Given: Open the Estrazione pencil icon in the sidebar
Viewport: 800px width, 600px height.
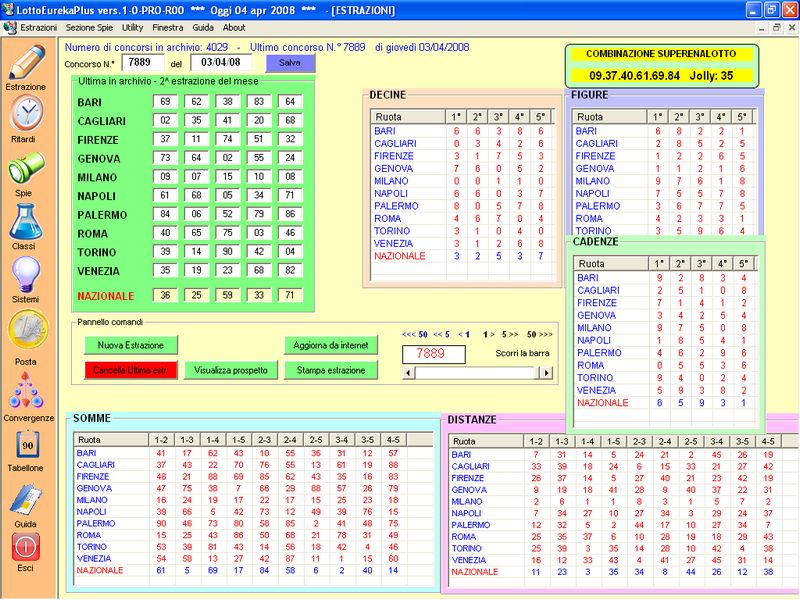Looking at the screenshot, I should click(27, 63).
